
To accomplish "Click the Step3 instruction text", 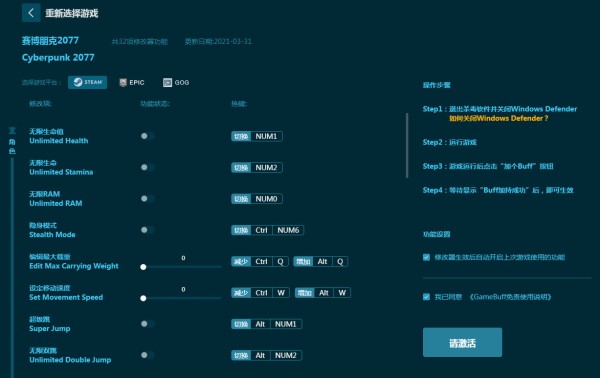I will 488,166.
